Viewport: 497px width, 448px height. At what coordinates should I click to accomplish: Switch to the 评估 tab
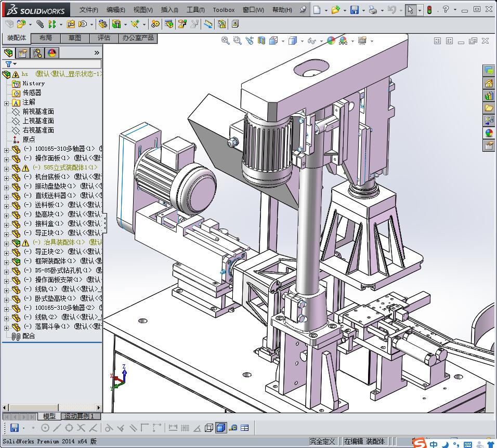tap(104, 38)
